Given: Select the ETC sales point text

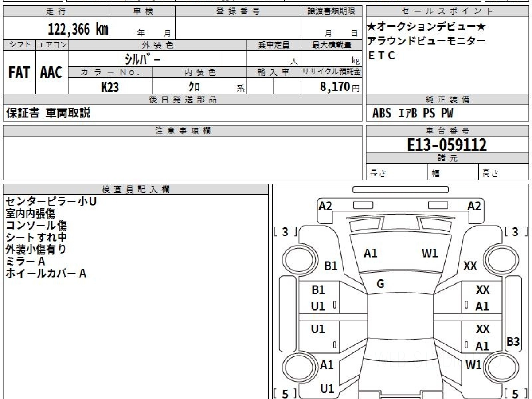Looking at the screenshot, I should [381, 55].
